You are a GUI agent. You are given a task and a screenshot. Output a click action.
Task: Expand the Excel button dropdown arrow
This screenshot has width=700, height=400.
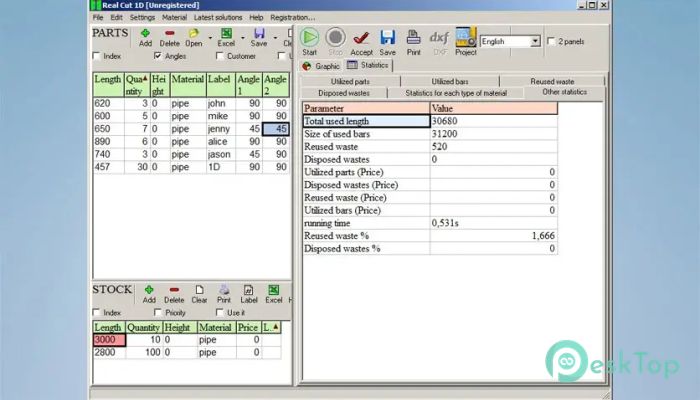(243, 38)
